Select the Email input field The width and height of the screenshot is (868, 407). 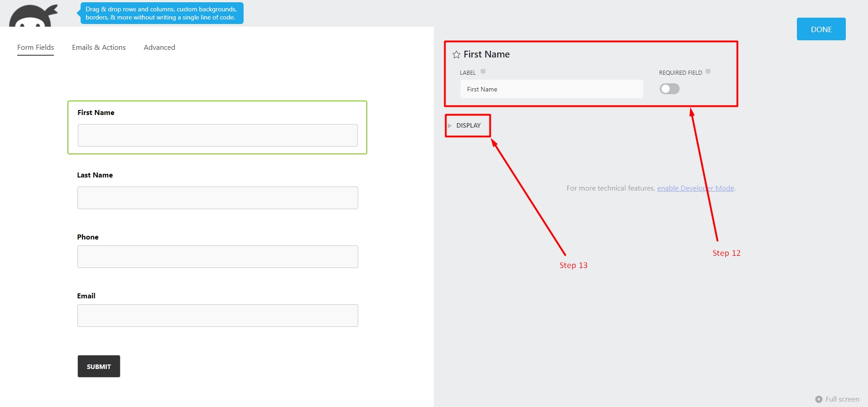click(217, 316)
